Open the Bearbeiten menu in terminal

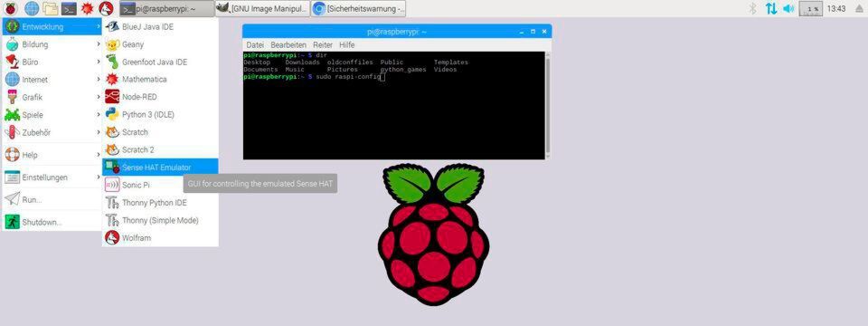point(288,45)
